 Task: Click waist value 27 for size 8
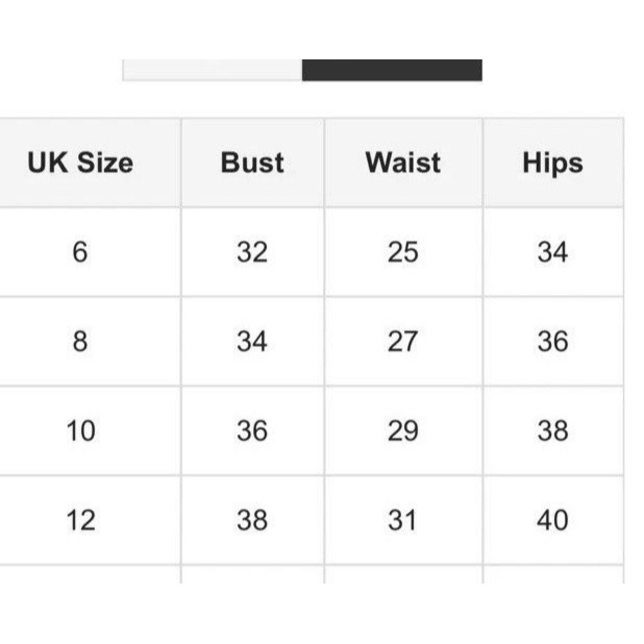click(x=403, y=341)
